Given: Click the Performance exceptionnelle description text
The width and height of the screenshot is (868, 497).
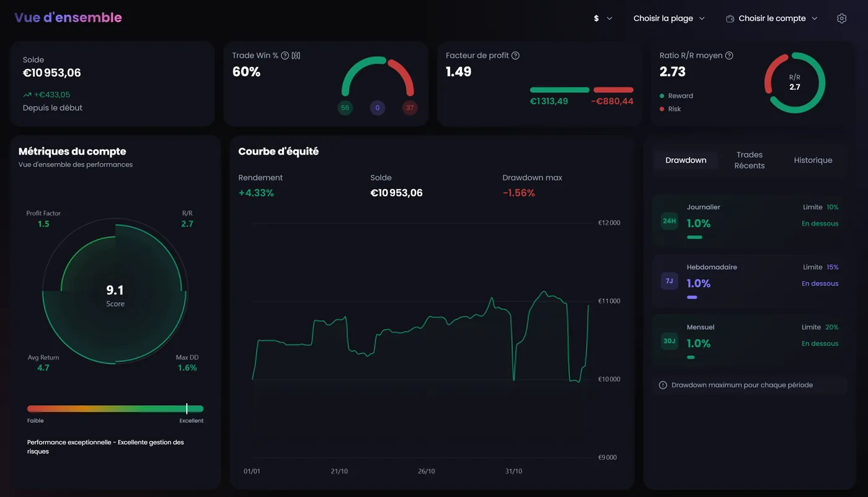Looking at the screenshot, I should coord(105,447).
